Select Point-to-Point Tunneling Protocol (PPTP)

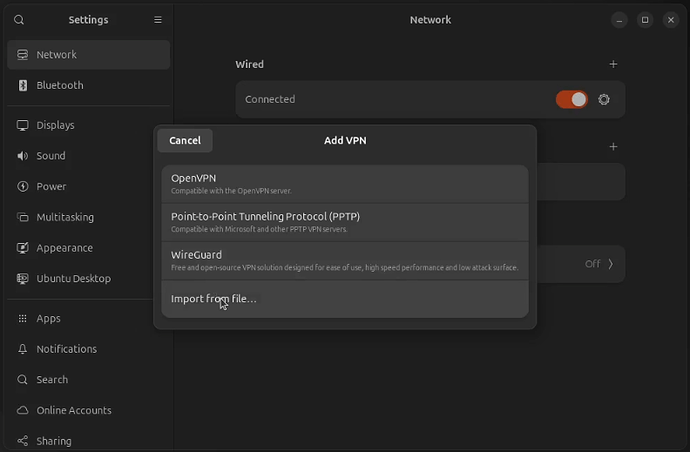pos(344,222)
